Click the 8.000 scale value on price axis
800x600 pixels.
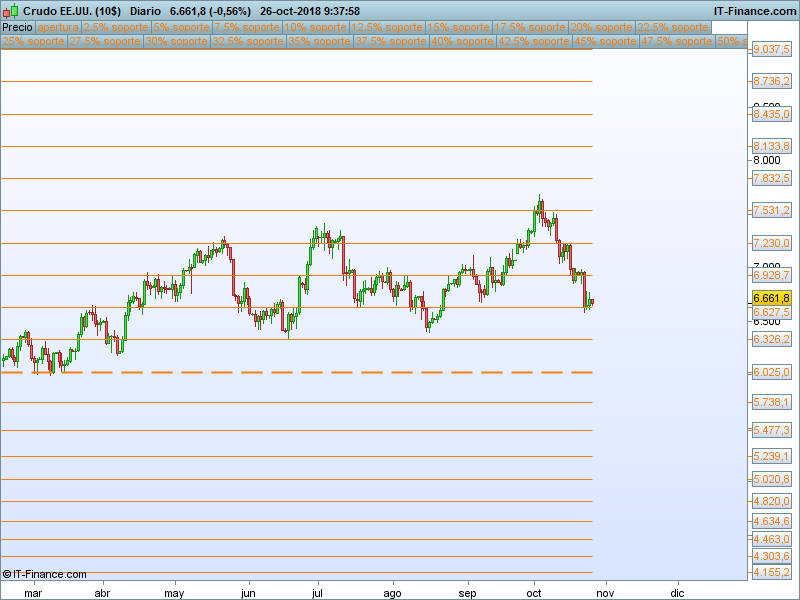pos(767,160)
